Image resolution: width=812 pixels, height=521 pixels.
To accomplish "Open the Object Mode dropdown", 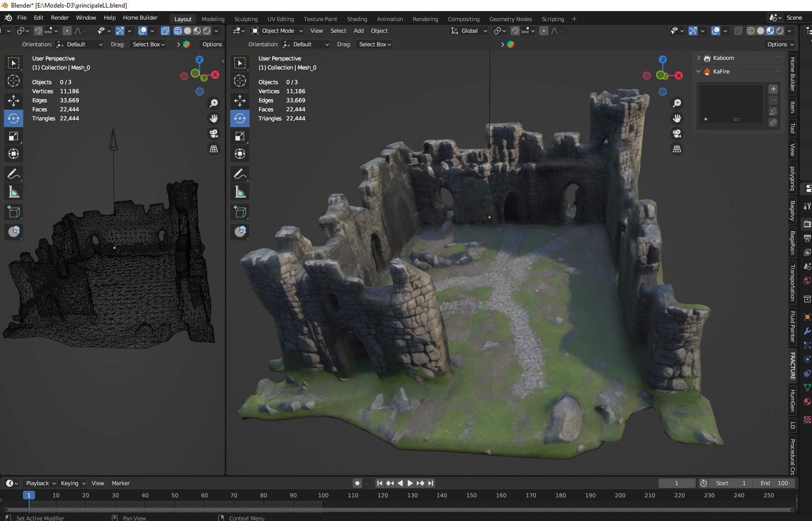I will [x=277, y=31].
